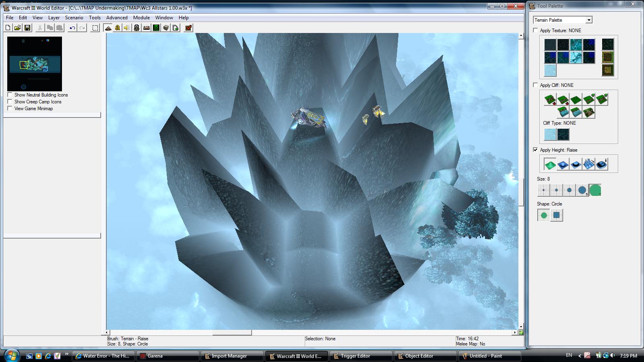
Task: Select the deep water cliff tool
Action: pyautogui.click(x=563, y=112)
